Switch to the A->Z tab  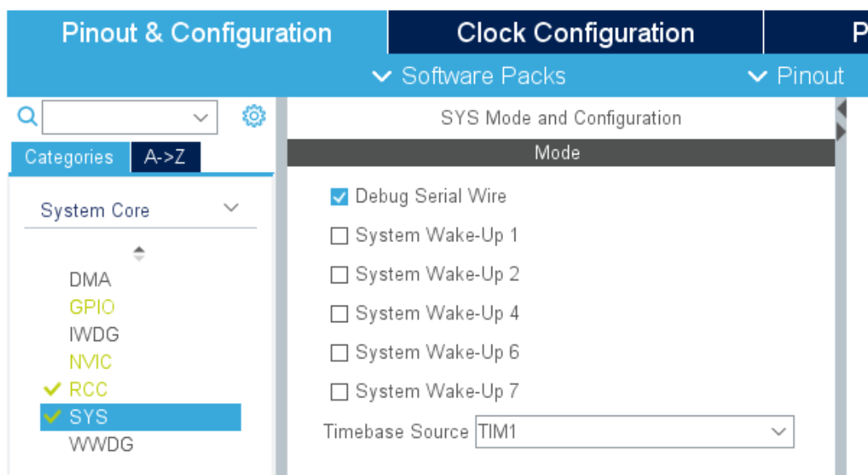[x=164, y=157]
